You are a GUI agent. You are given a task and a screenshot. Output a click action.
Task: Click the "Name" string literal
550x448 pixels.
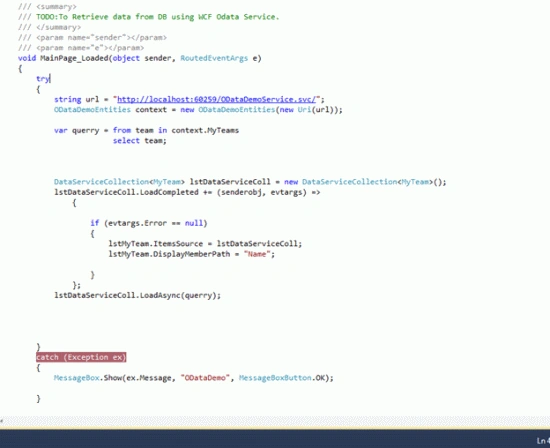tap(257, 254)
